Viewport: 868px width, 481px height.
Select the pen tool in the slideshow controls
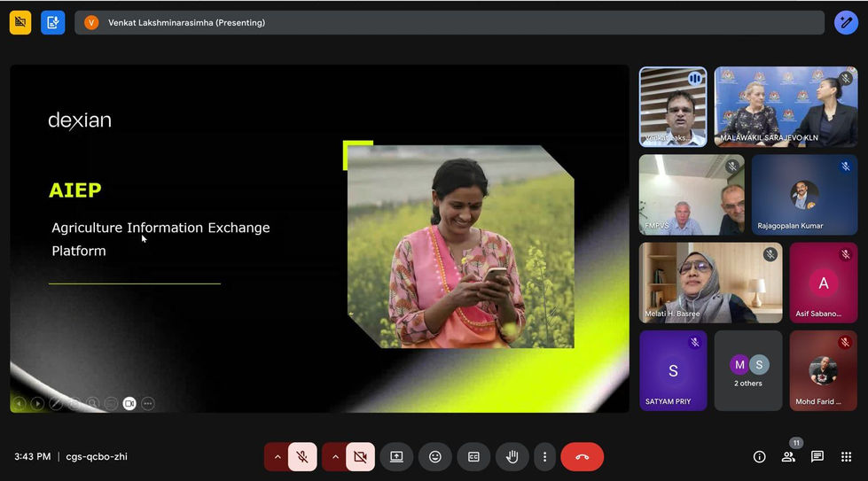[56, 404]
